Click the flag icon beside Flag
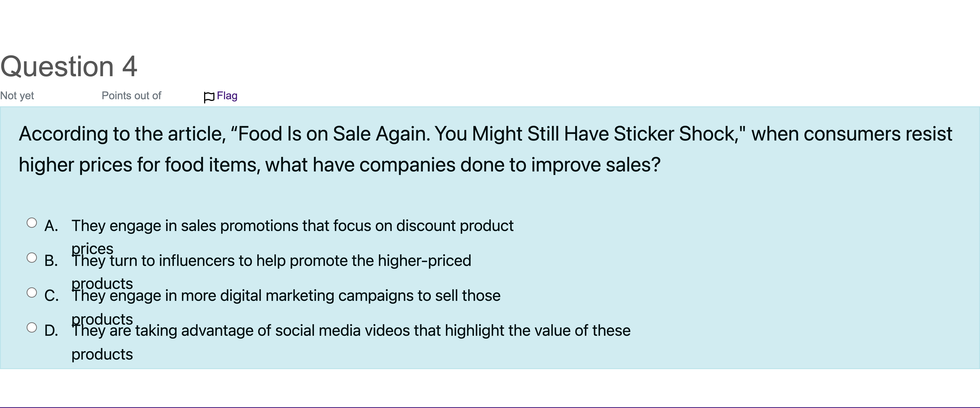Image resolution: width=980 pixels, height=408 pixels. click(209, 97)
